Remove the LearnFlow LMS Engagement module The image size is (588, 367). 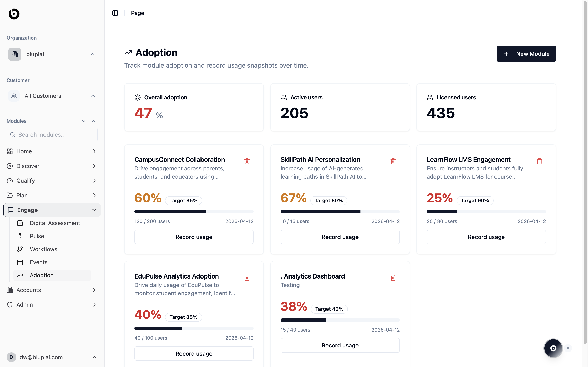coord(539,161)
